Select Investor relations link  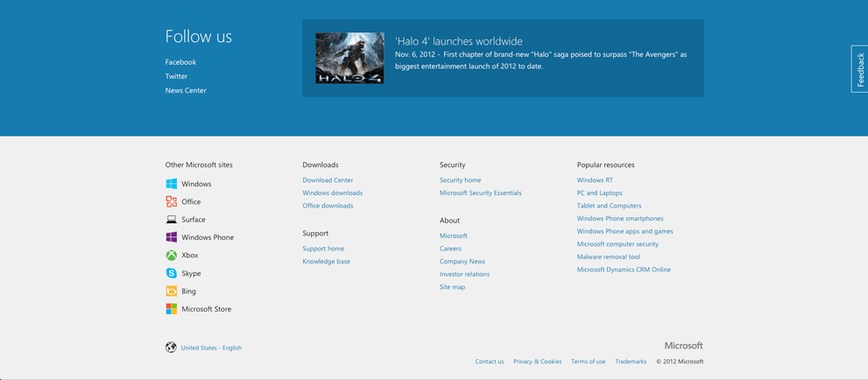tap(464, 274)
